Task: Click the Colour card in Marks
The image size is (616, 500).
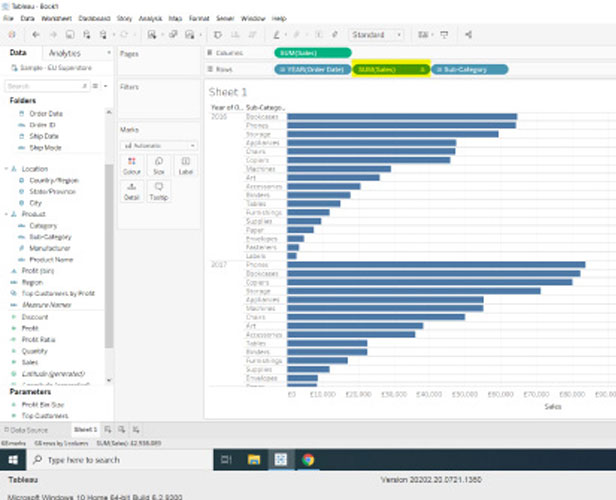Action: click(x=132, y=165)
